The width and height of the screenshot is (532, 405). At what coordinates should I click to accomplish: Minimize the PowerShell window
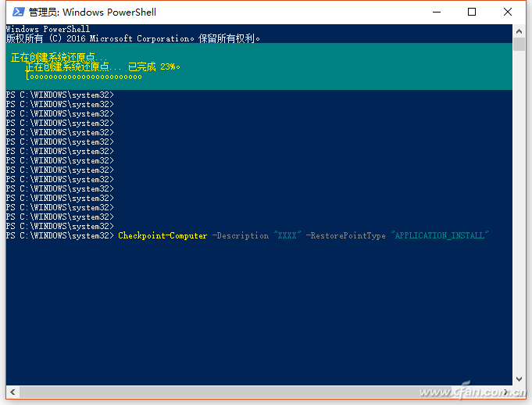pos(437,13)
